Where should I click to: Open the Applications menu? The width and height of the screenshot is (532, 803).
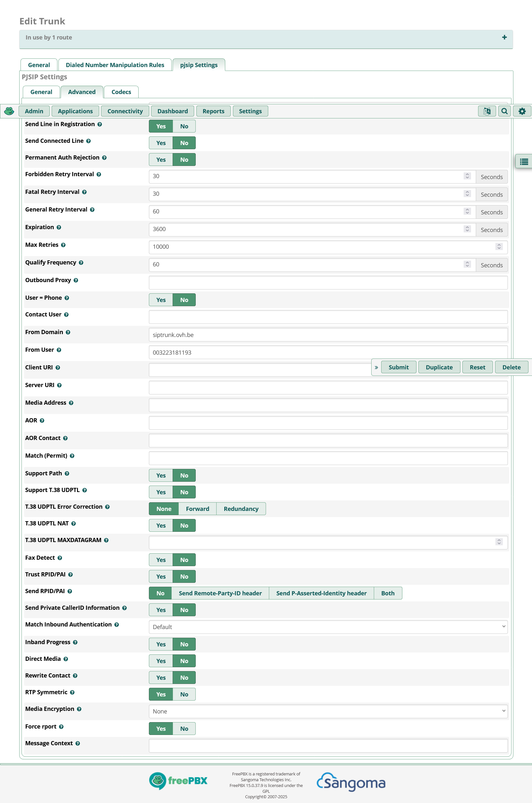point(75,111)
